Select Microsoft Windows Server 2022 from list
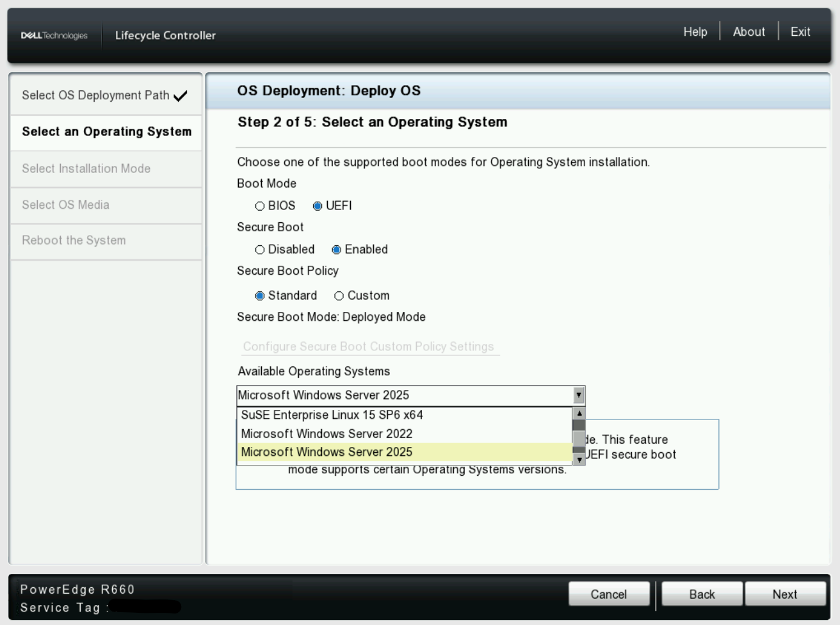This screenshot has height=625, width=840. [x=405, y=434]
